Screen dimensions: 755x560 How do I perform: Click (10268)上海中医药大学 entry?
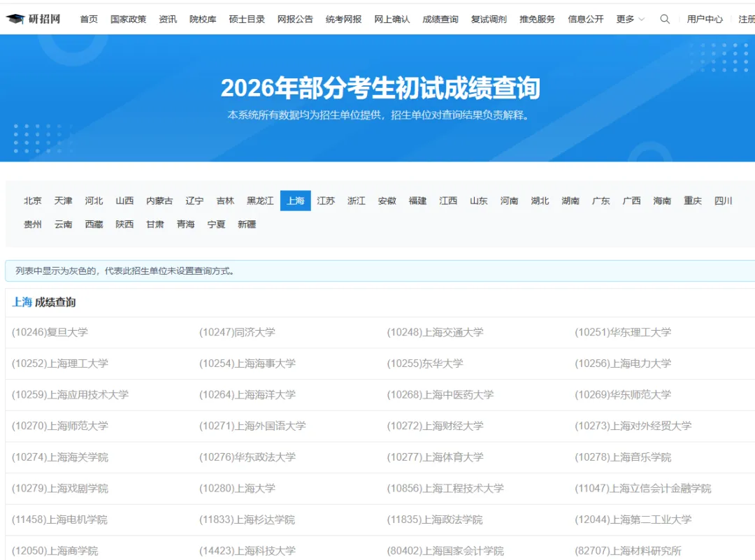[440, 395]
